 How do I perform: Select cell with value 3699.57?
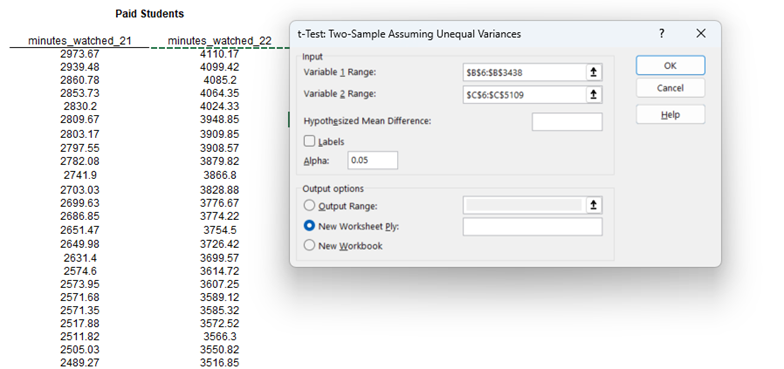(220, 258)
